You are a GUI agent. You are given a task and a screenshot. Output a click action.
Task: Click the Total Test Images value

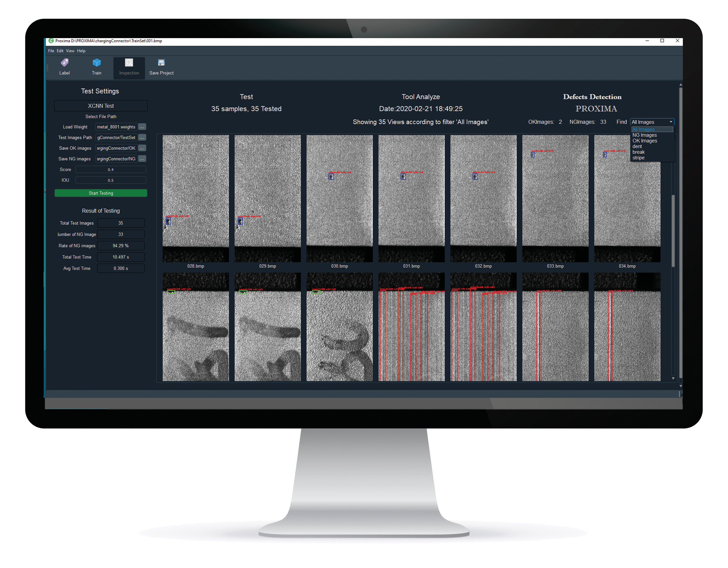click(121, 223)
